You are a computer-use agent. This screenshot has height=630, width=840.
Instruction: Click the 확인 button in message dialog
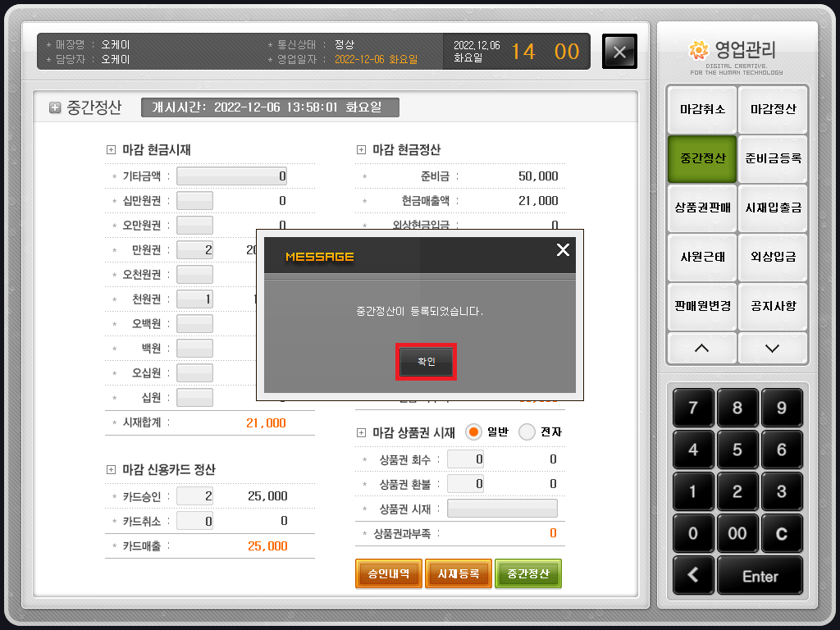point(426,362)
